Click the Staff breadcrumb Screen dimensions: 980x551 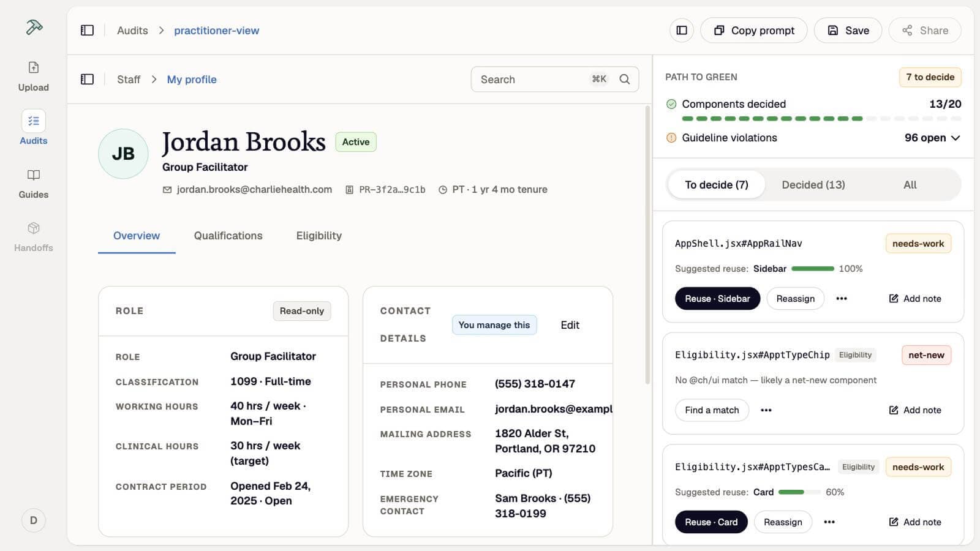tap(129, 80)
